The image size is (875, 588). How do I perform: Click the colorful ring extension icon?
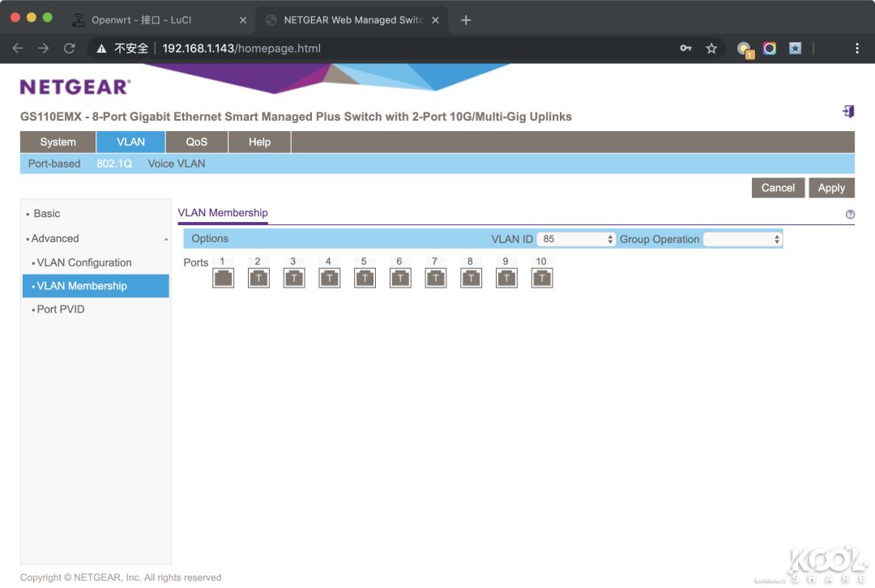pyautogui.click(x=770, y=49)
